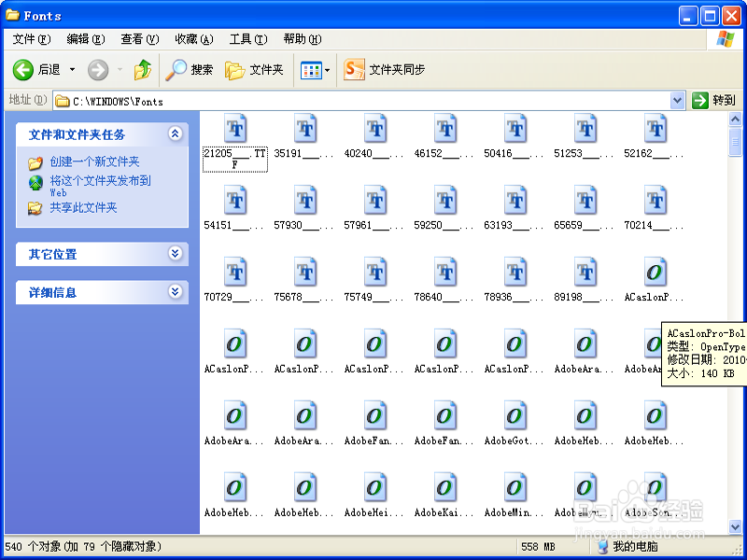Select the AdobeMin OpenType font icon

(515, 488)
